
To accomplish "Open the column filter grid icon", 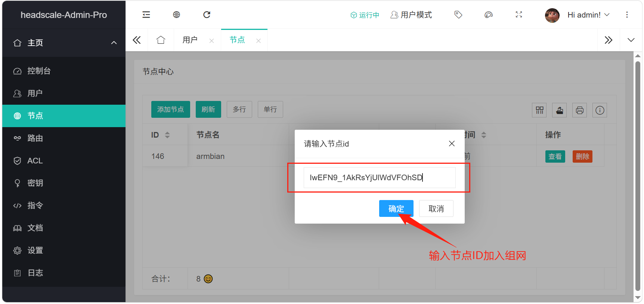I will click(x=539, y=110).
